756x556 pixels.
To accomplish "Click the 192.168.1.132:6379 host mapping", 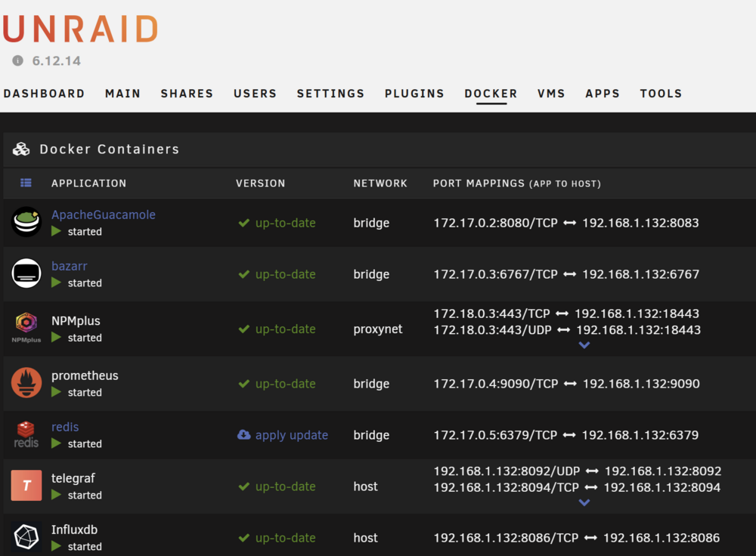I will (x=640, y=435).
